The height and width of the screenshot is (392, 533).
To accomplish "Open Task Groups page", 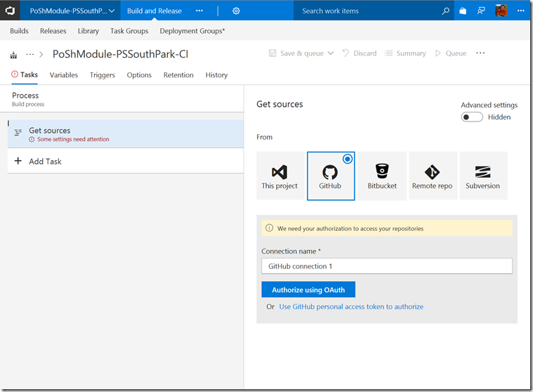I will pyautogui.click(x=129, y=31).
